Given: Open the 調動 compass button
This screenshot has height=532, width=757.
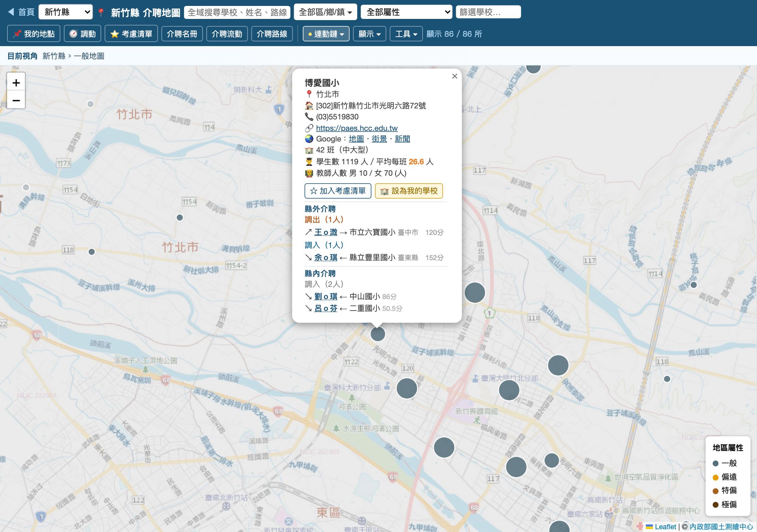Looking at the screenshot, I should (x=83, y=34).
